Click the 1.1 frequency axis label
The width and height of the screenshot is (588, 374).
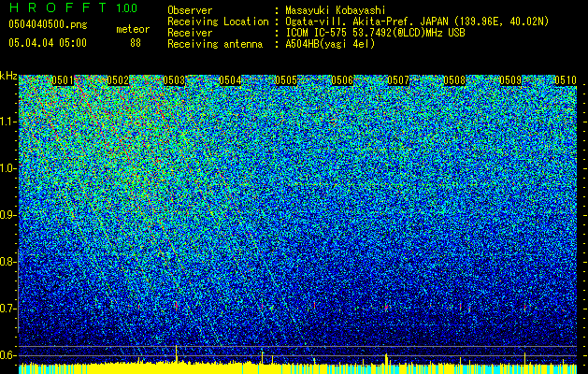tap(7, 122)
